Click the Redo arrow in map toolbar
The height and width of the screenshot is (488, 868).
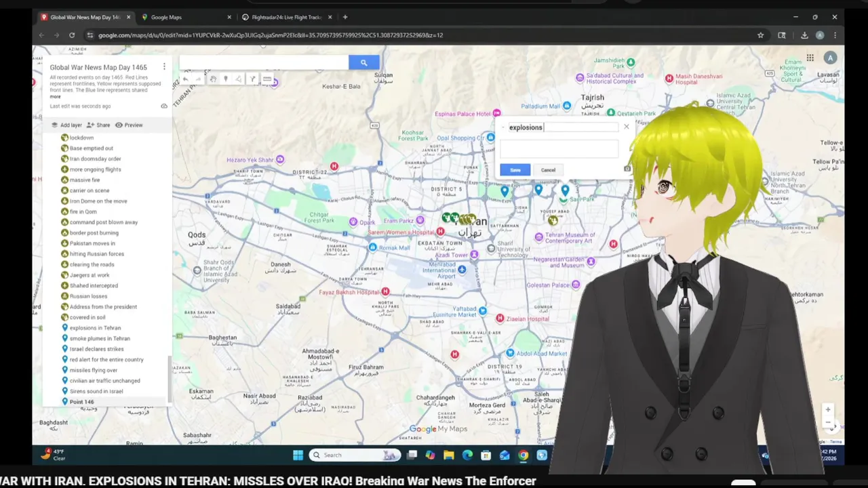pyautogui.click(x=198, y=79)
